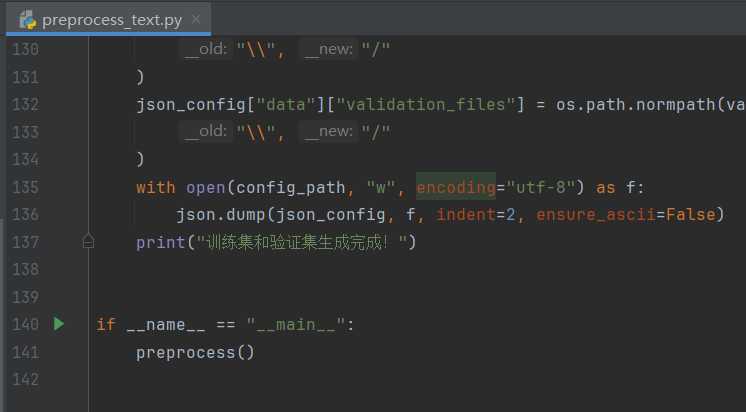
Task: Click json.dump call on line 136
Action: click(x=221, y=215)
